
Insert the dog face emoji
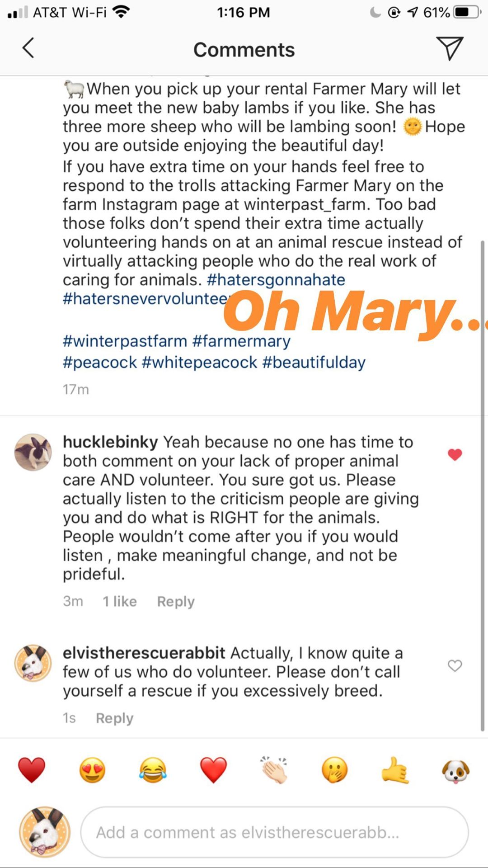click(x=455, y=770)
